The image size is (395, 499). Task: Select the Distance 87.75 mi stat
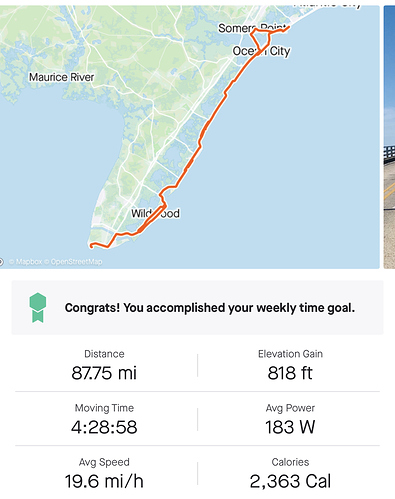(104, 365)
